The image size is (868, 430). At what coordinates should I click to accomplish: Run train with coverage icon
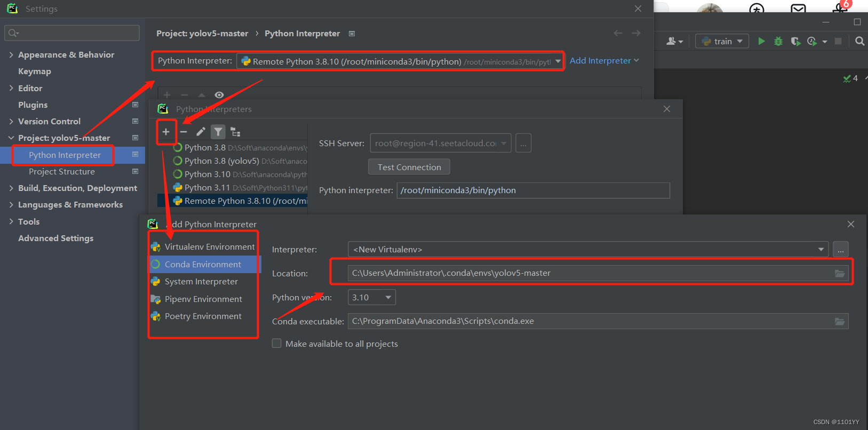[x=795, y=41]
